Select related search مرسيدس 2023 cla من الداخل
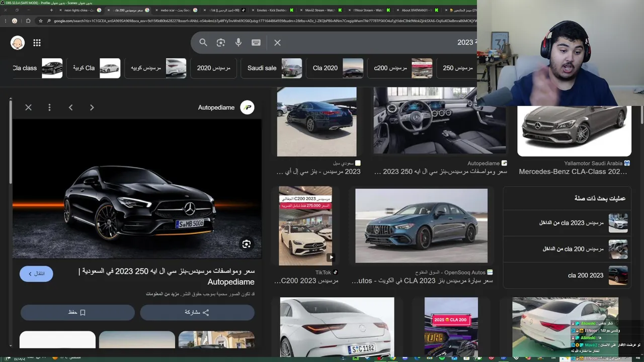 pos(567,223)
